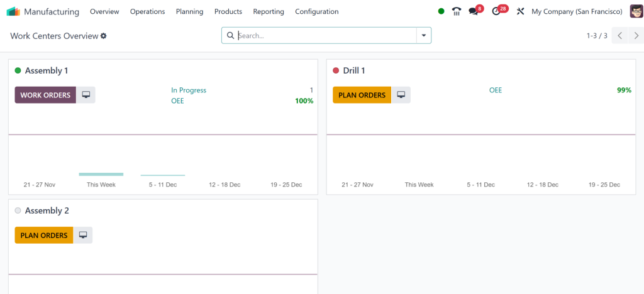Click the green online status dot
The height and width of the screenshot is (294, 644).
pyautogui.click(x=441, y=11)
